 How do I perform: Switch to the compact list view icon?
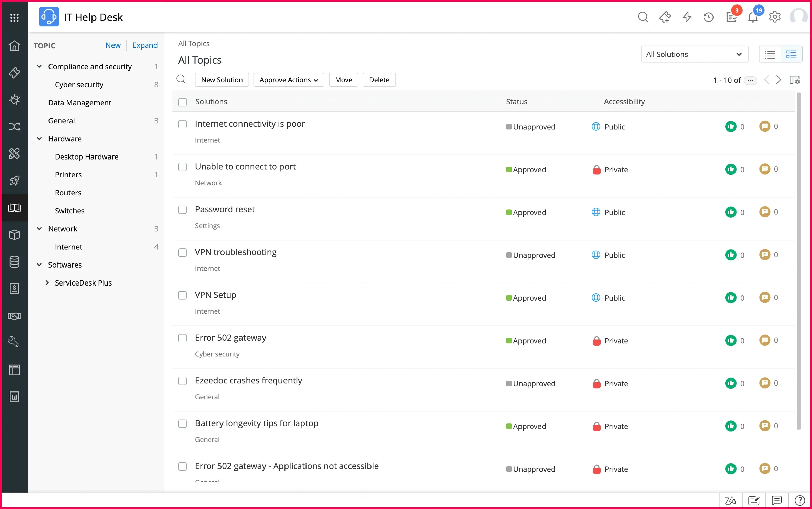point(770,54)
